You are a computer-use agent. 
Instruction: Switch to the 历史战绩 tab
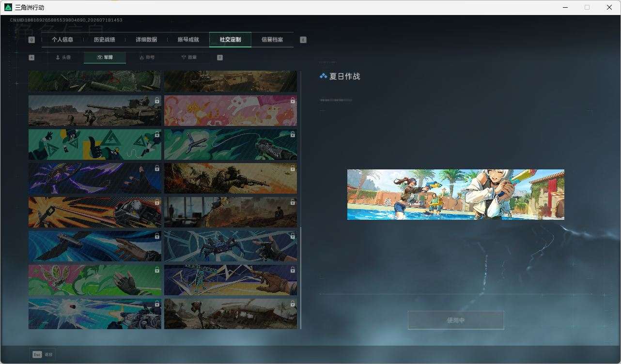coord(104,40)
